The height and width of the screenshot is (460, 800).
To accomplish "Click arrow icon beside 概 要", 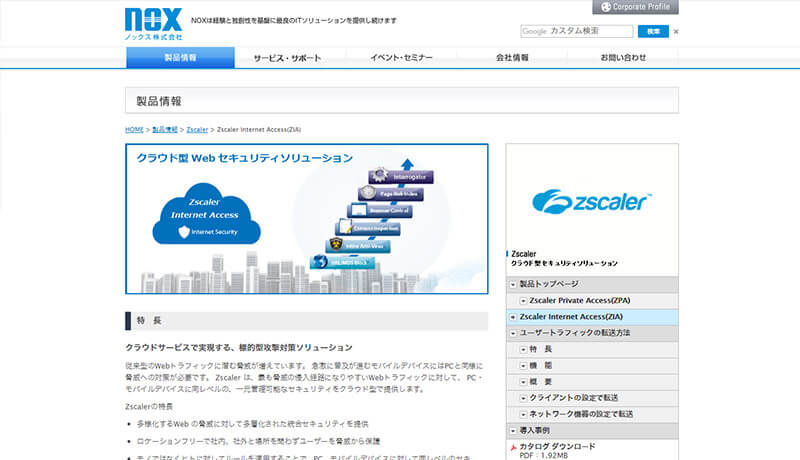I will [x=523, y=382].
